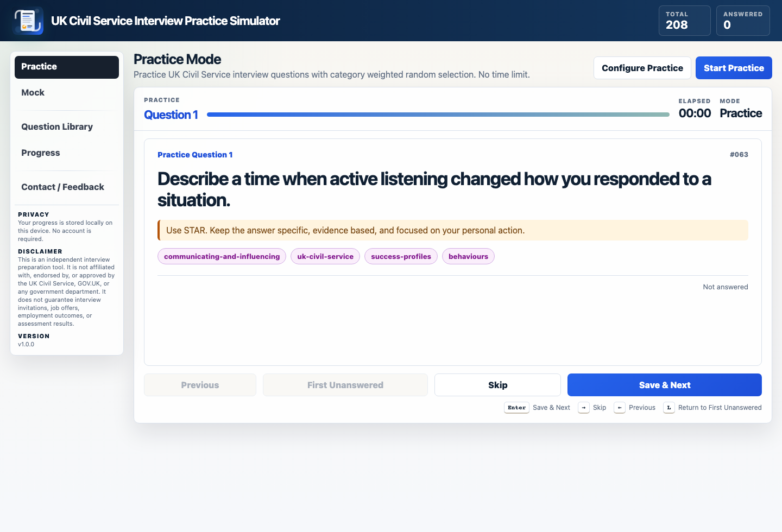The height and width of the screenshot is (532, 782).
Task: Click the 'Practice Question 1' label
Action: 195,155
